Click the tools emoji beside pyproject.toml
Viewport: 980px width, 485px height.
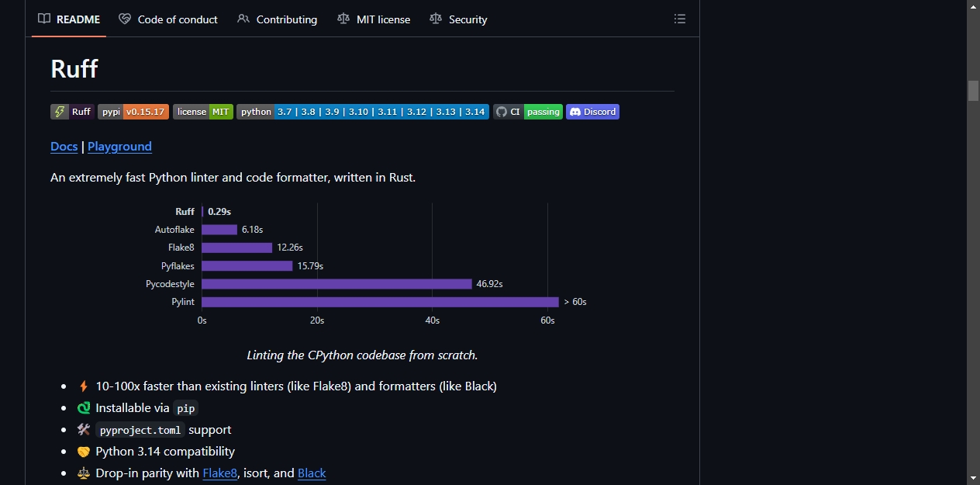(x=84, y=429)
